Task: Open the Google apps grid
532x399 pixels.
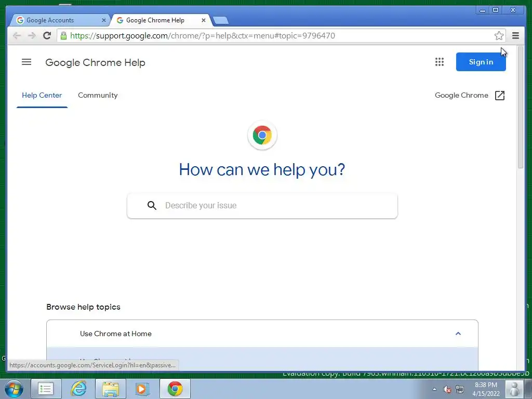Action: coord(440,62)
